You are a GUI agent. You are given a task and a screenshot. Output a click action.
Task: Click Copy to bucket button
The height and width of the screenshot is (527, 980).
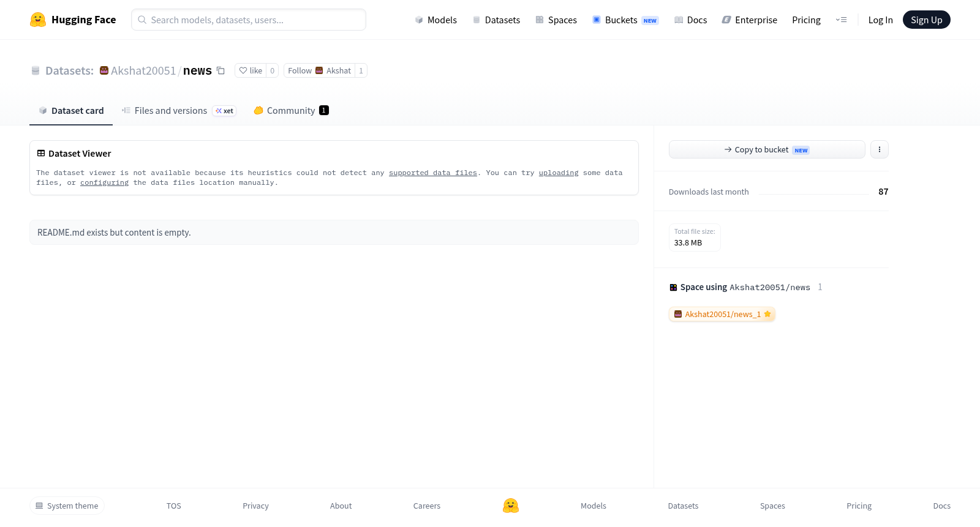[767, 149]
